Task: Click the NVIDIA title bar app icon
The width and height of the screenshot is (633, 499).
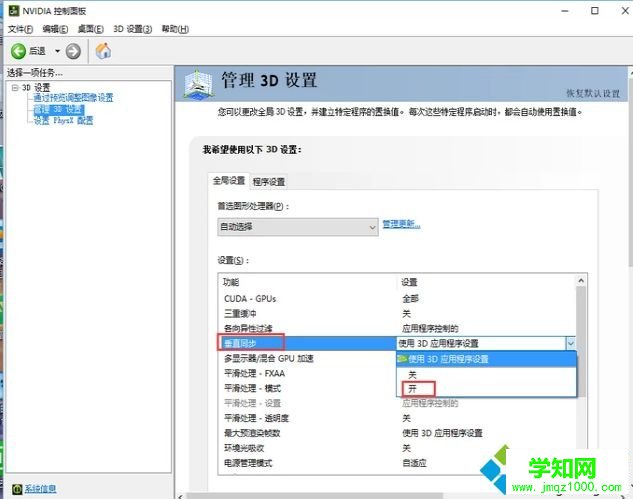Action: [x=14, y=10]
